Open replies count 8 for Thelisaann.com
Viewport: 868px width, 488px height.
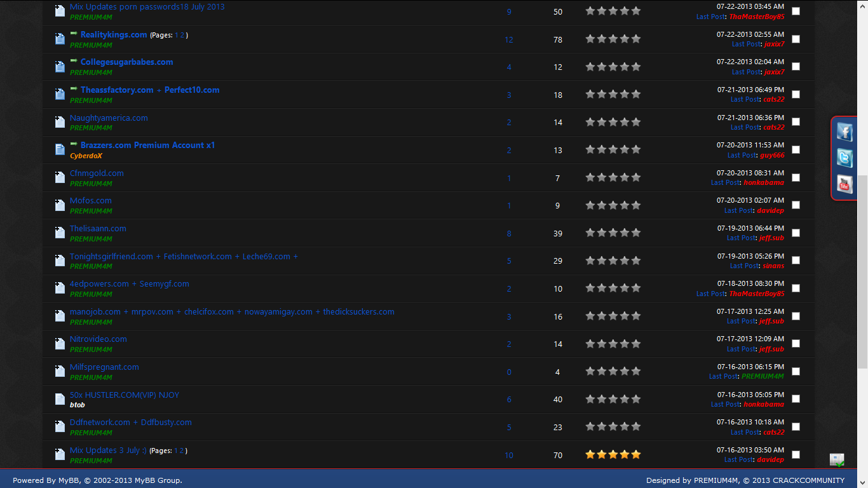coord(509,234)
